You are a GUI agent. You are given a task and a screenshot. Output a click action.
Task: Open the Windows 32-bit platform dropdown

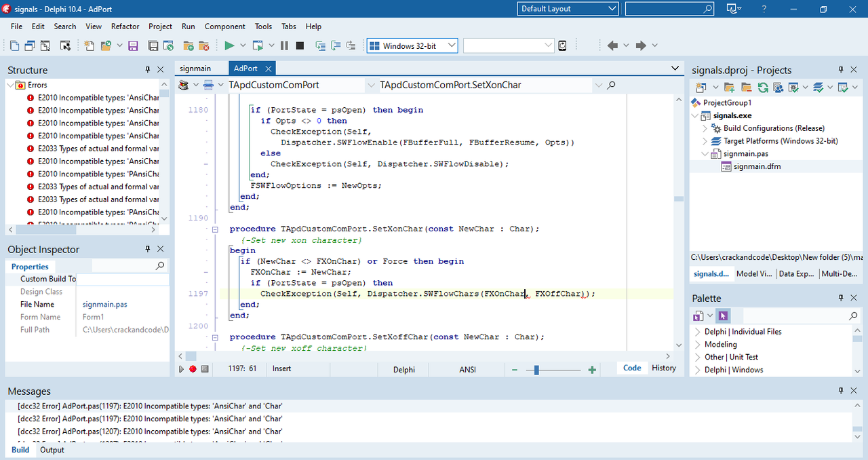[412, 45]
